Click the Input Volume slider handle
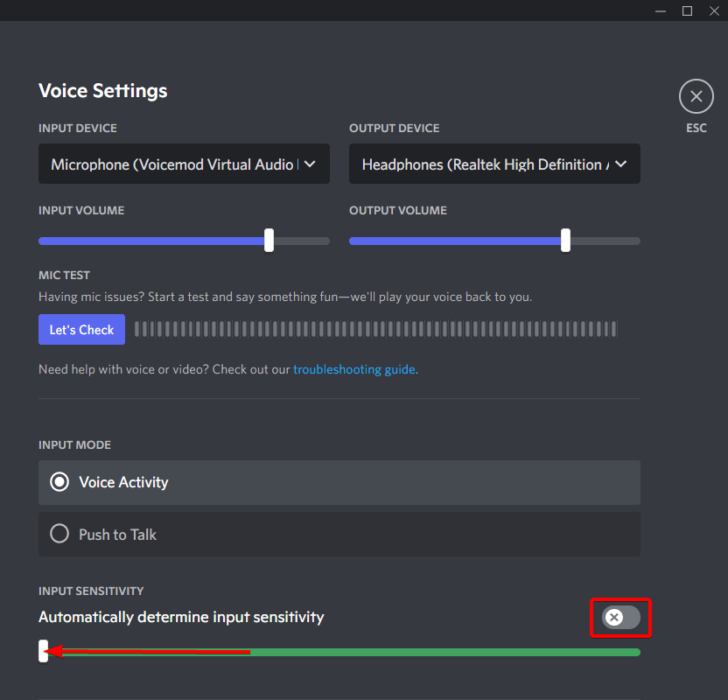This screenshot has height=700, width=728. click(x=268, y=240)
